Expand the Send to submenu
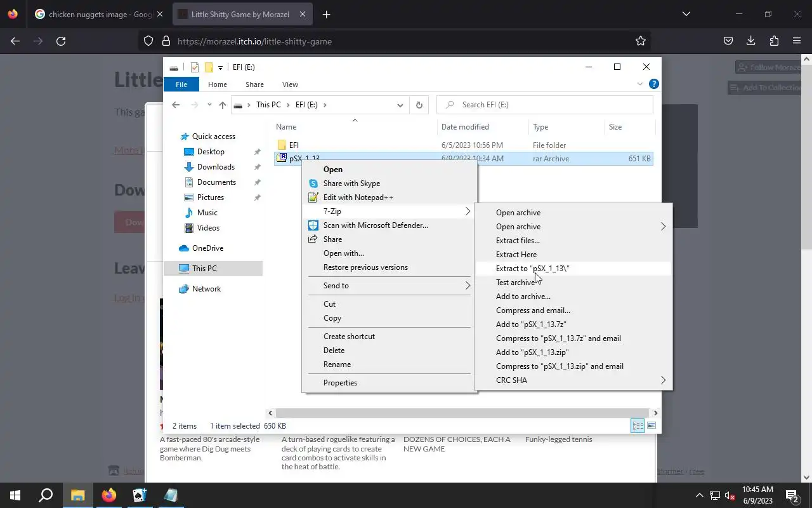Image resolution: width=812 pixels, height=508 pixels. pos(468,286)
